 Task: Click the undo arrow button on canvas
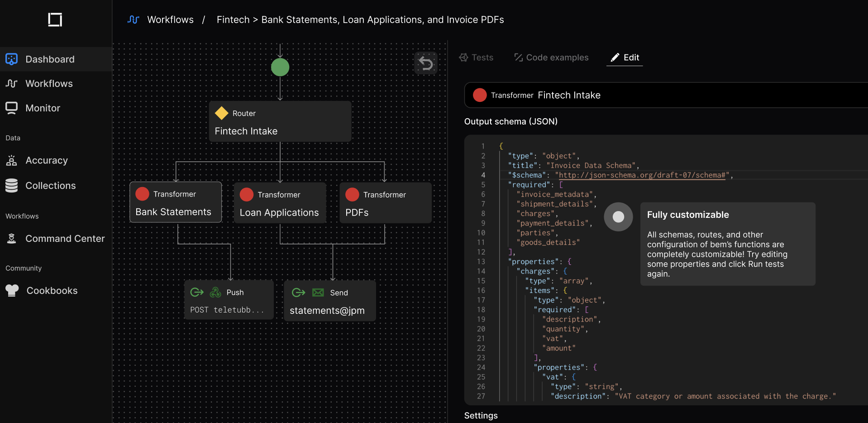426,63
